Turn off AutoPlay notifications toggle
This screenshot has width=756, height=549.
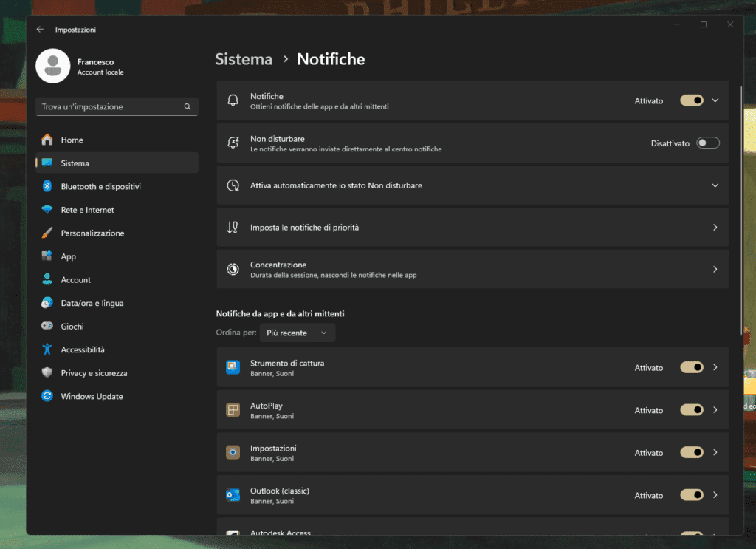(692, 410)
